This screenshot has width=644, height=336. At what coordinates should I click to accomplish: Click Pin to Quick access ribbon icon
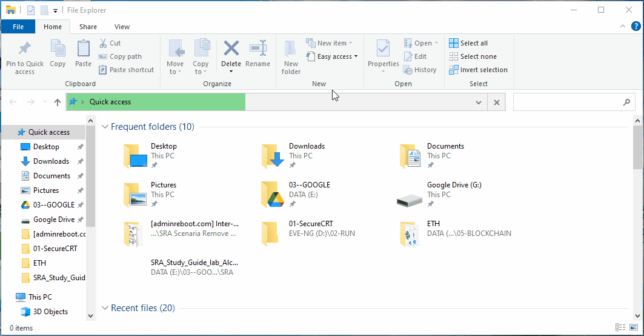pyautogui.click(x=25, y=49)
